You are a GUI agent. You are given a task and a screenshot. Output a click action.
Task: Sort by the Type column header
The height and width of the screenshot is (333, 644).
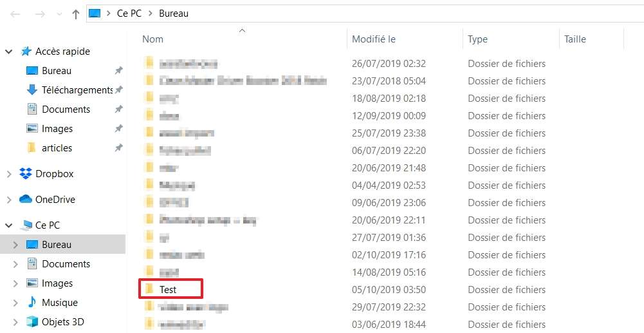tap(477, 39)
